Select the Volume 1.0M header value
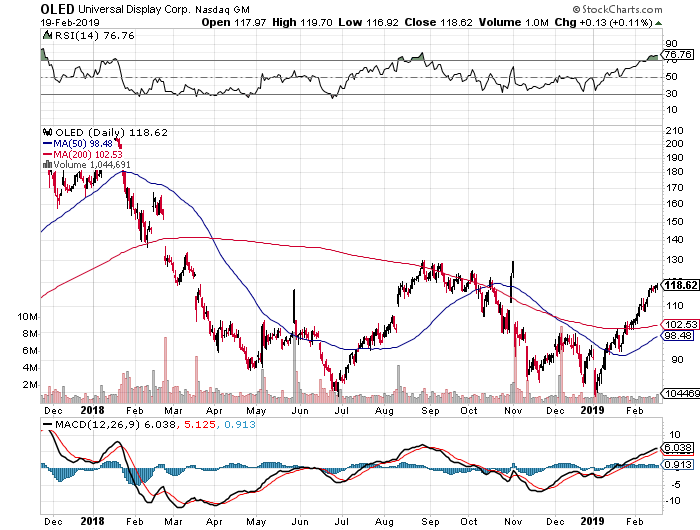Screen dimensions: 700x530 tap(513, 22)
